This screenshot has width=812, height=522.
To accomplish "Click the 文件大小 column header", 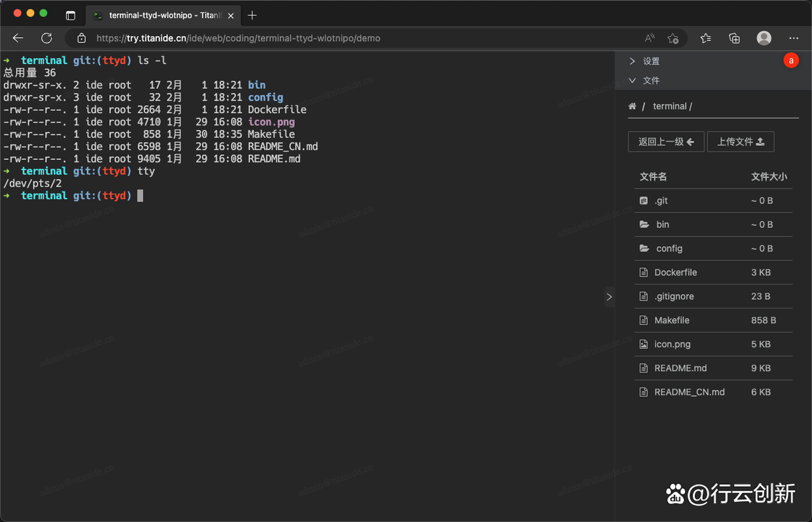I will coord(769,176).
